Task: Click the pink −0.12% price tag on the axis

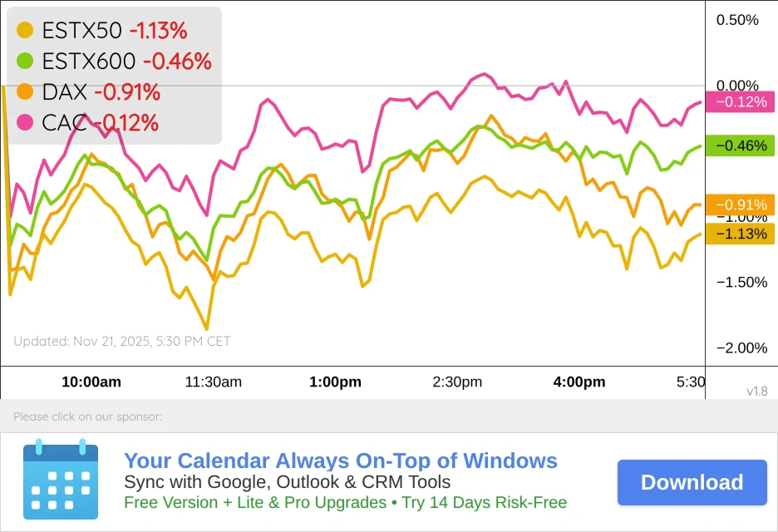Action: point(740,101)
